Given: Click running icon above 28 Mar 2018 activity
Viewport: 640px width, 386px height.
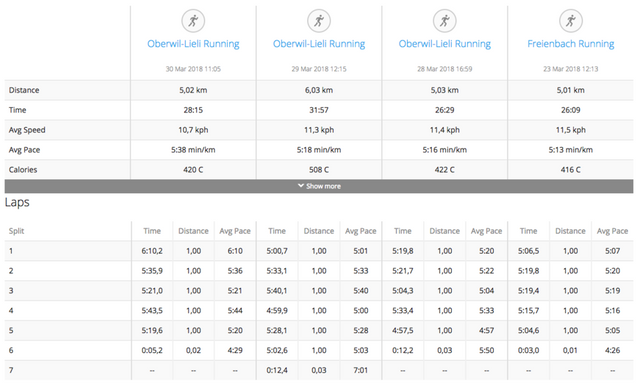Looking at the screenshot, I should [444, 21].
